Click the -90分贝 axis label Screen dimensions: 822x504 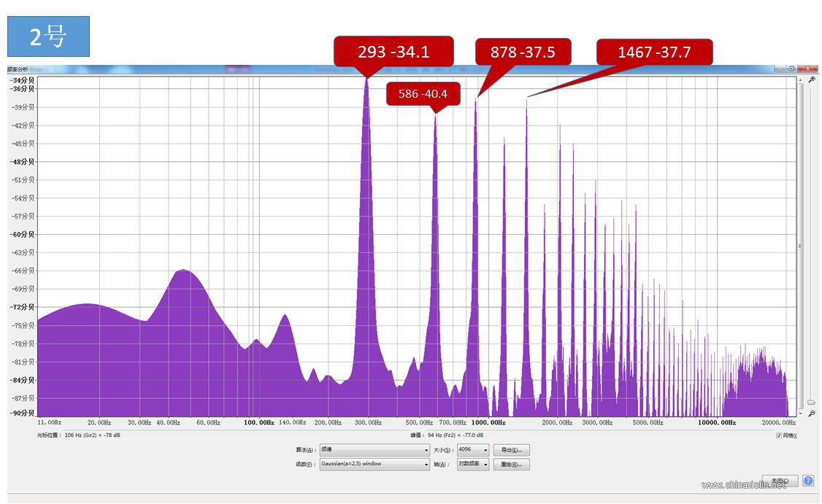22,413
